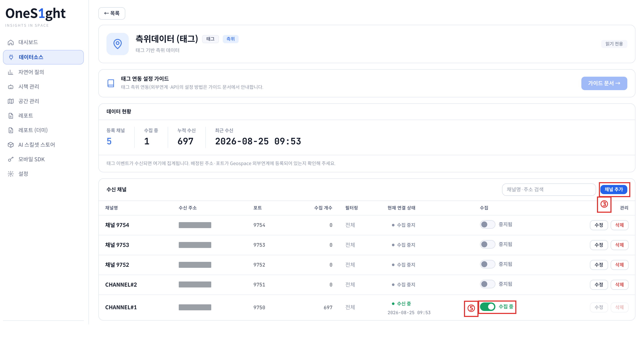Click the 수집 개수 column header
Image resolution: width=644 pixels, height=343 pixels.
point(323,208)
